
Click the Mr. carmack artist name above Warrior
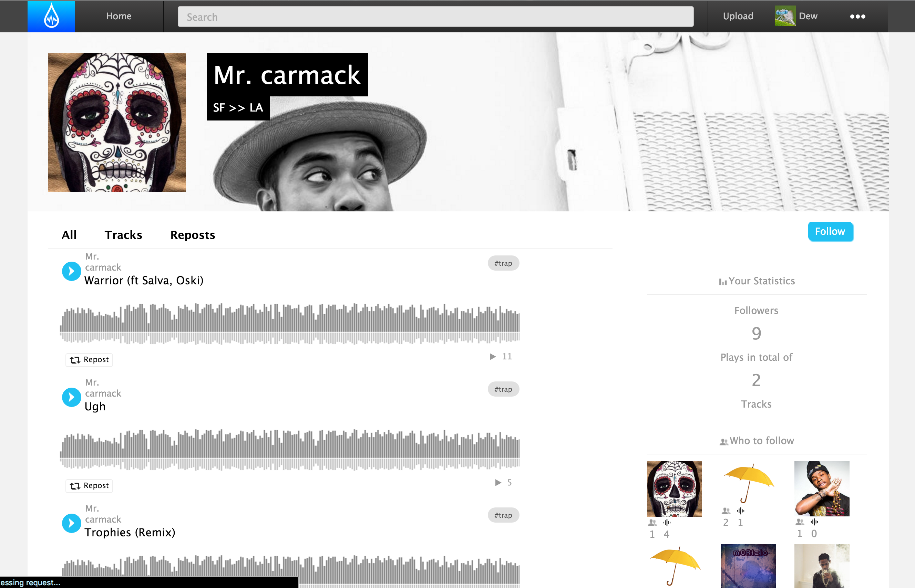103,262
